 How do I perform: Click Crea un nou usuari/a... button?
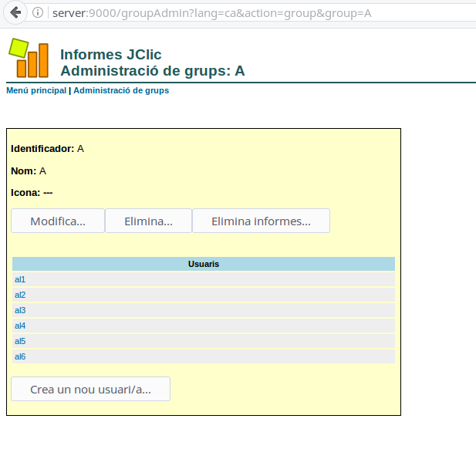click(90, 389)
